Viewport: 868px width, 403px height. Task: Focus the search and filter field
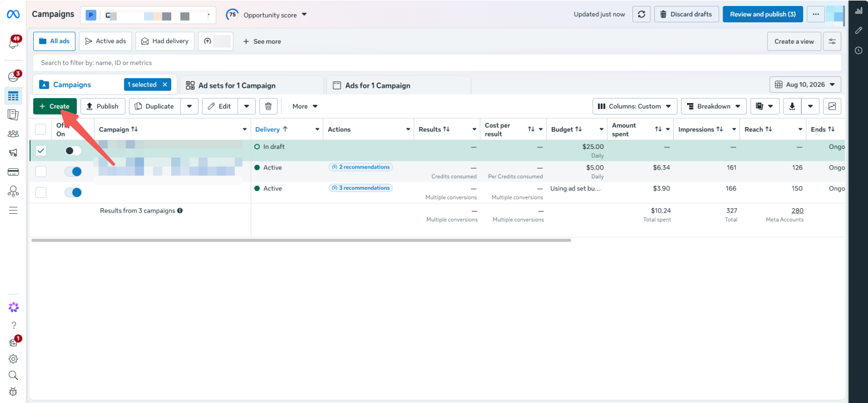[x=437, y=63]
